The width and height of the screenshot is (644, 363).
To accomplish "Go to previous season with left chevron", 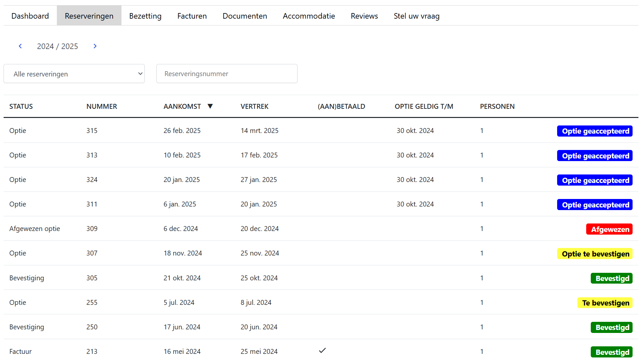I will (20, 46).
